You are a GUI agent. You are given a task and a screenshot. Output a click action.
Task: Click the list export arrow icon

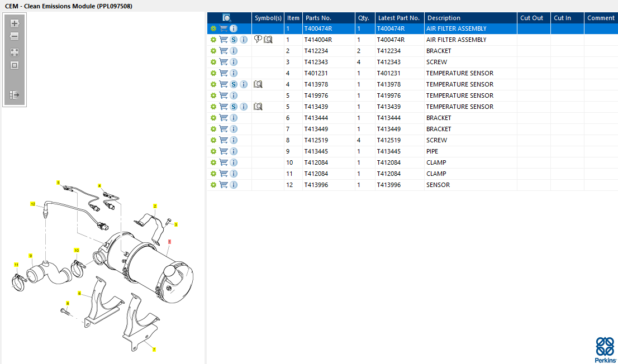(15, 95)
